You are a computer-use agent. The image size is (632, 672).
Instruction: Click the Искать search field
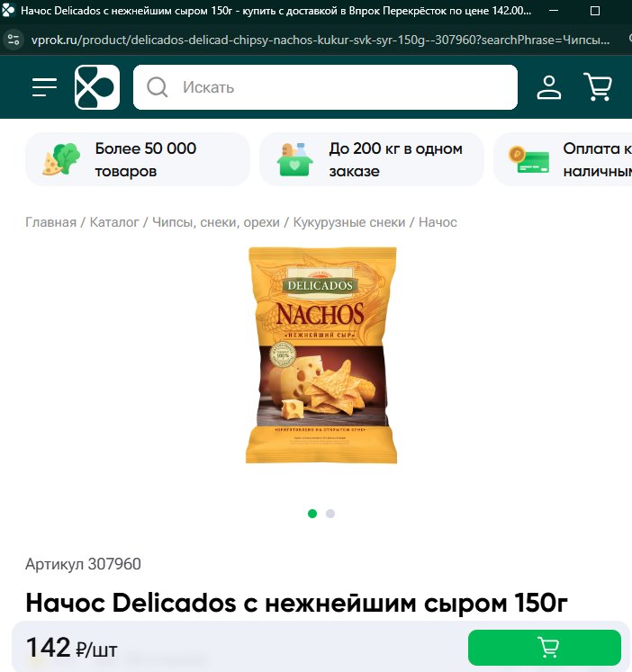325,87
